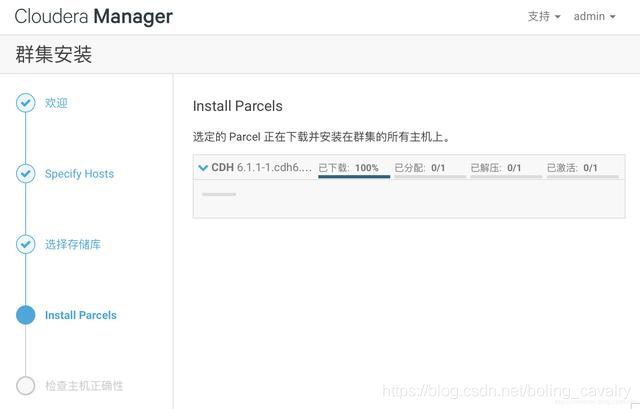640x409 pixels.
Task: Click the checkmark circle beside 欢迎 step
Action: (x=25, y=103)
